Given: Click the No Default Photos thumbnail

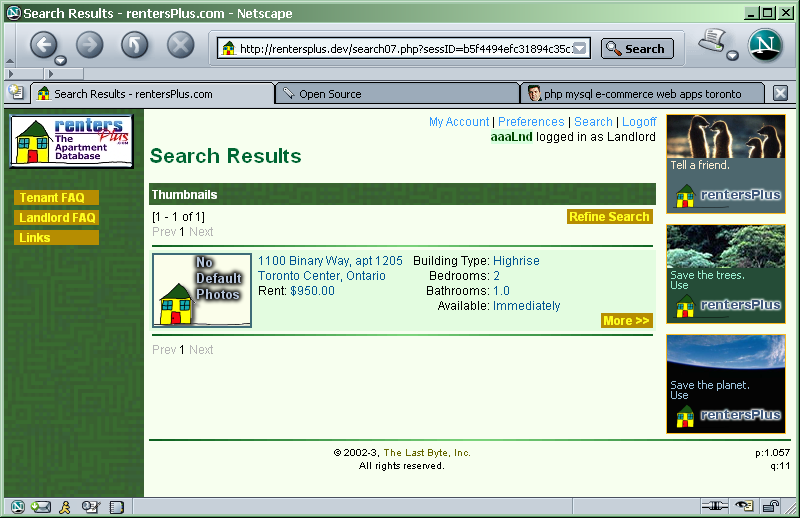Looking at the screenshot, I should tap(202, 290).
